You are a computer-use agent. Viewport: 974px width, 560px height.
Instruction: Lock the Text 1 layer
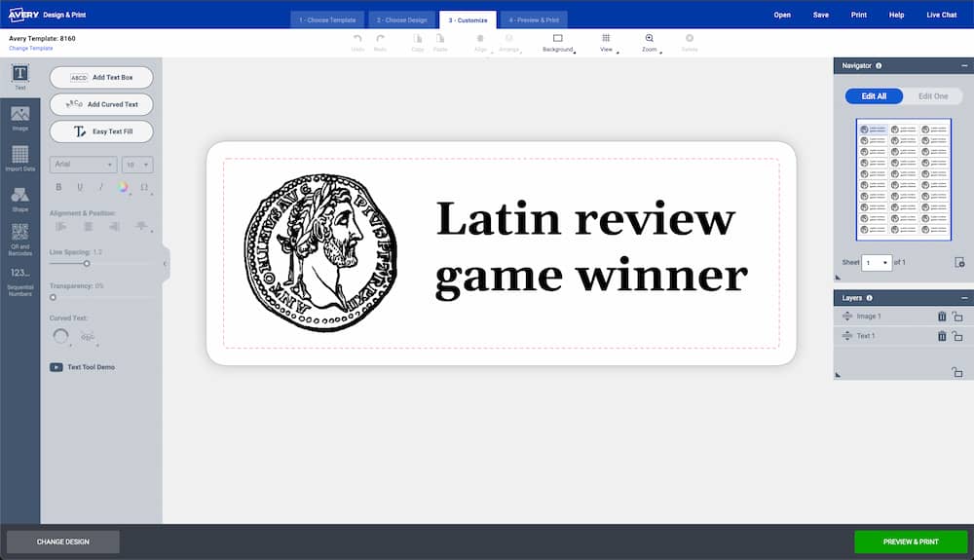click(x=957, y=336)
